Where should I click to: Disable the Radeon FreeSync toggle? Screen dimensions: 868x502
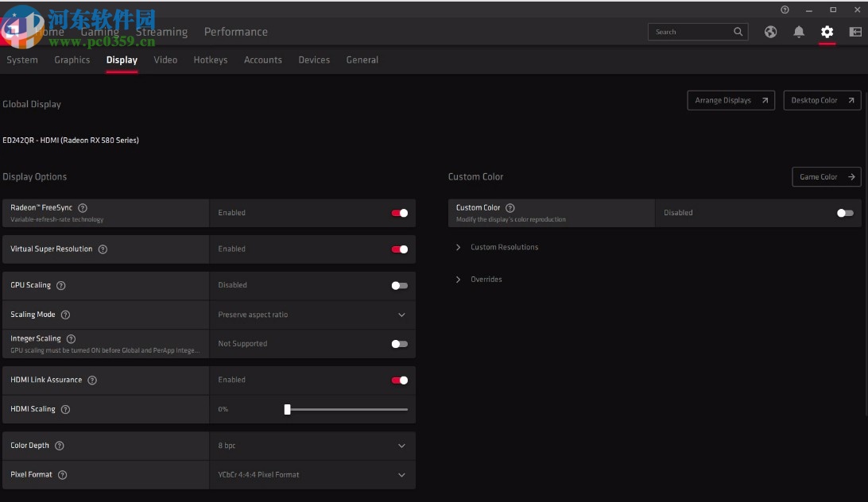(x=399, y=213)
